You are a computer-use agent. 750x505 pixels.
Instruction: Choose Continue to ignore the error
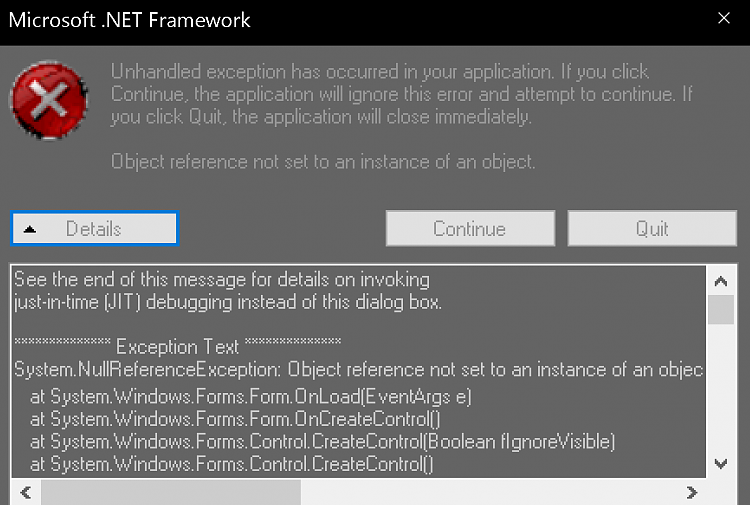click(x=470, y=229)
